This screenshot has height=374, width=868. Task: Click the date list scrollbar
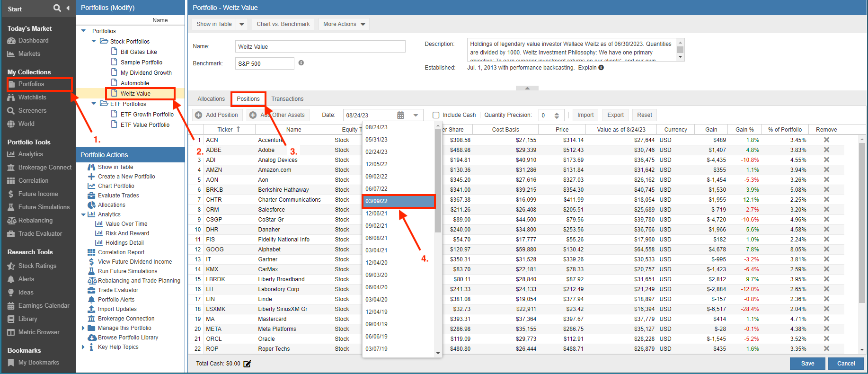(438, 180)
